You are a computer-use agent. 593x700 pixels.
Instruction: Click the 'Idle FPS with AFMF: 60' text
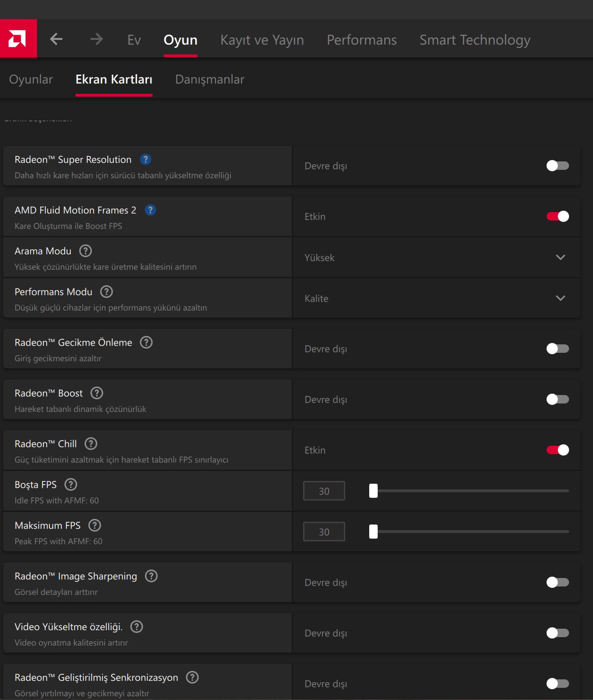tap(57, 501)
